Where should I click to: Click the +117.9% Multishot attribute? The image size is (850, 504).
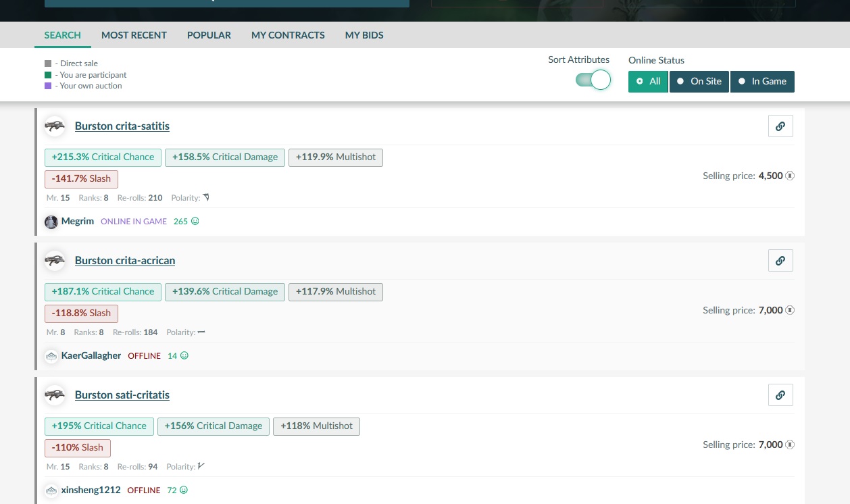336,292
